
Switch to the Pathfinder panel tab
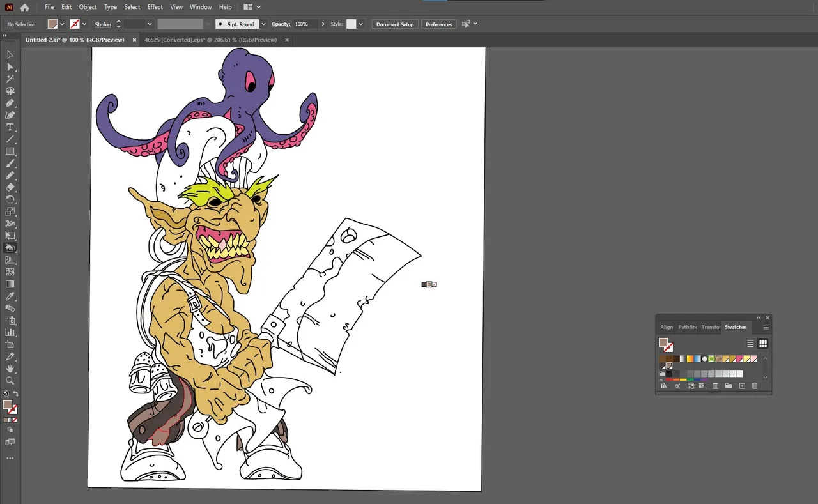coord(688,327)
